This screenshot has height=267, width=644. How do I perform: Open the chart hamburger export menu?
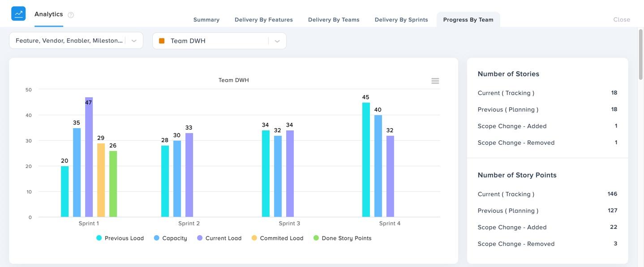point(435,81)
